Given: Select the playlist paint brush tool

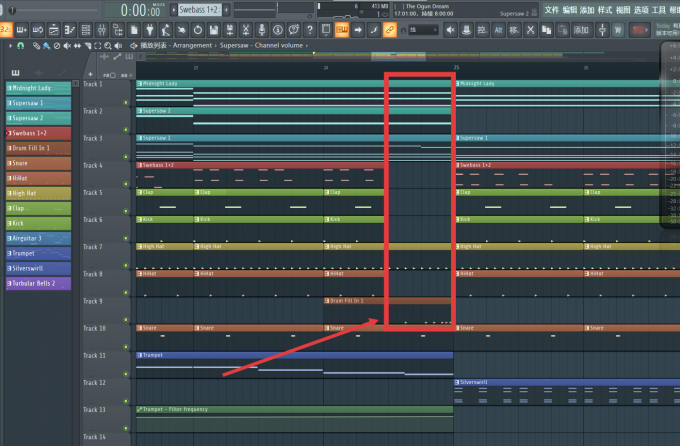Looking at the screenshot, I should click(x=46, y=46).
